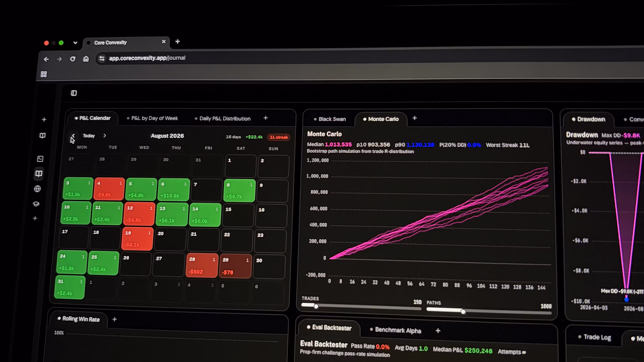This screenshot has height=362, width=644.
Task: Open the Black Swan tab
Action: 330,119
